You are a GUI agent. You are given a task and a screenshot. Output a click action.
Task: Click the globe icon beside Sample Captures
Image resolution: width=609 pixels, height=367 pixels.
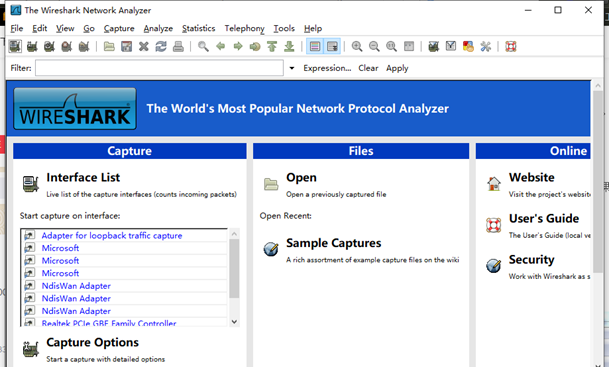coord(271,249)
